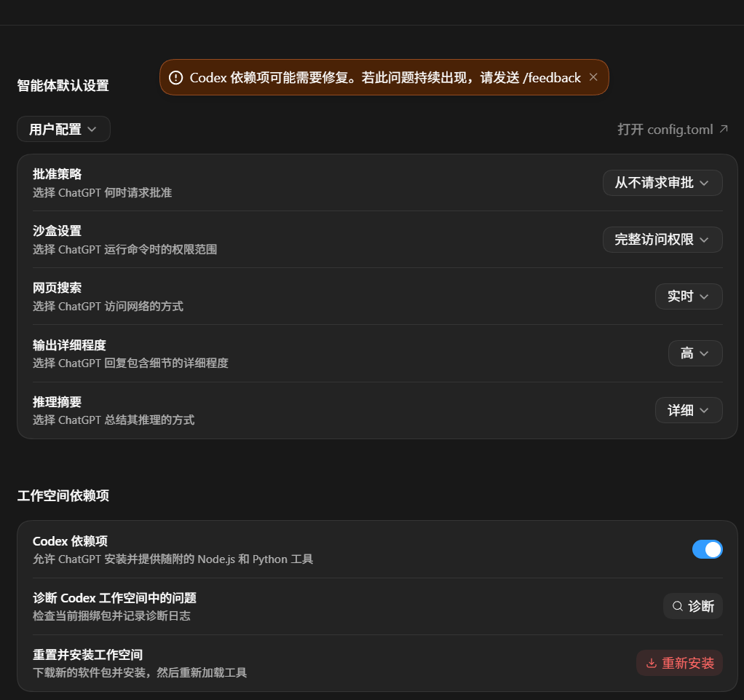Click the 沙盒设置 setting title
This screenshot has height=700, width=744.
coord(57,232)
